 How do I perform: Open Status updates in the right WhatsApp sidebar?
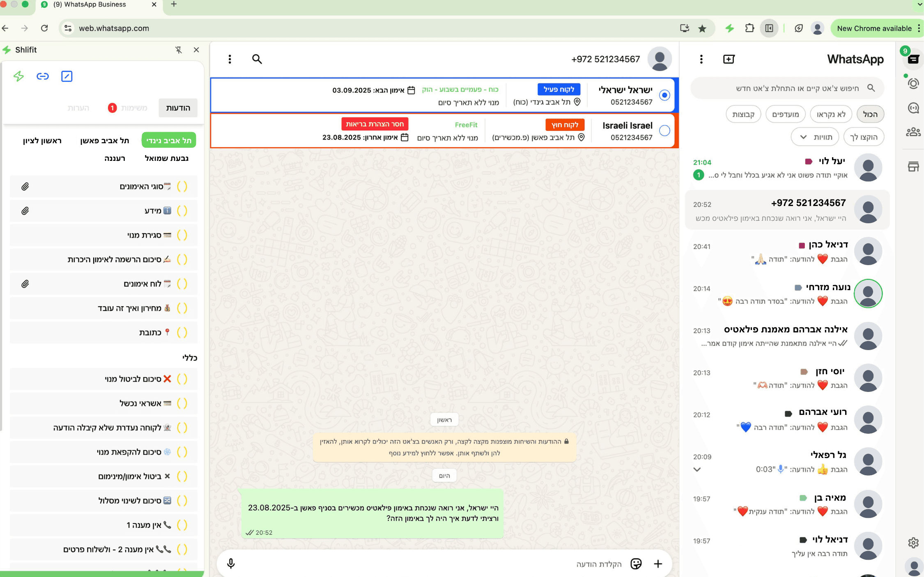[913, 83]
